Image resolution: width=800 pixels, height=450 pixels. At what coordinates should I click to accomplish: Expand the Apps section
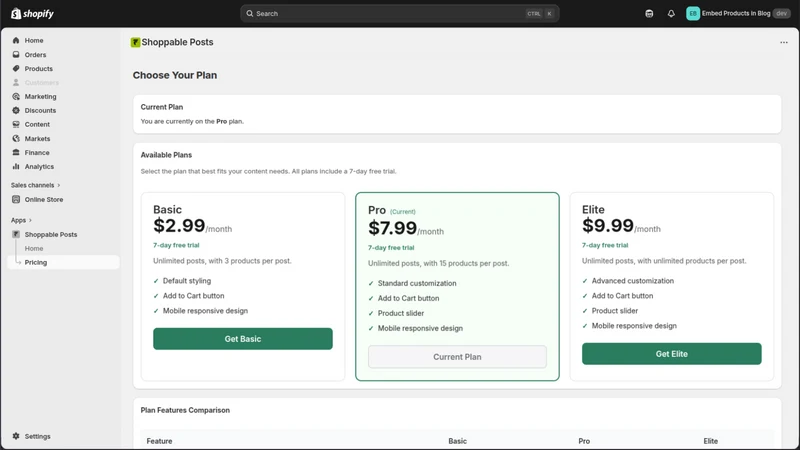tap(21, 220)
